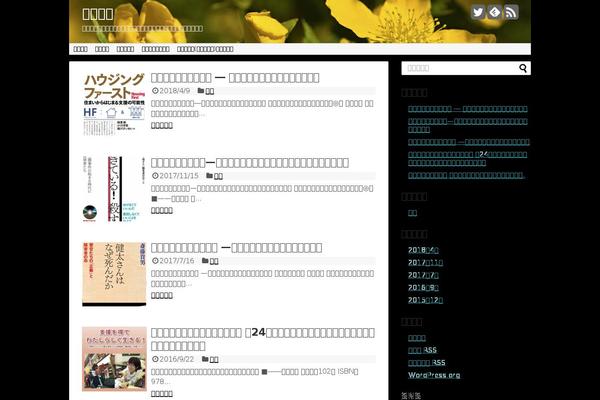The image size is (600, 400).
Task: Open the single category link in sidebar
Action: pos(412,213)
